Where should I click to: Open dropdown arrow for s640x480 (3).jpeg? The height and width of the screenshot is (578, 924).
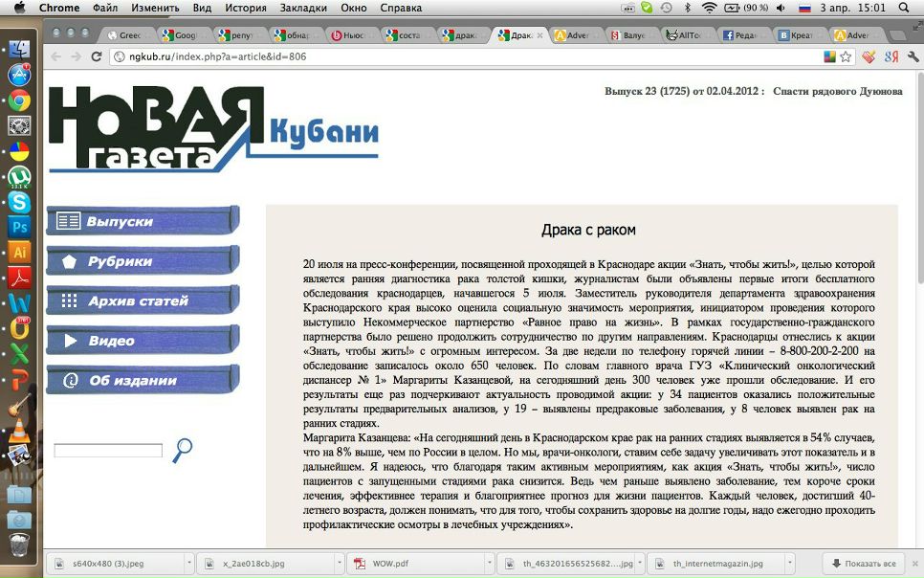click(x=187, y=564)
